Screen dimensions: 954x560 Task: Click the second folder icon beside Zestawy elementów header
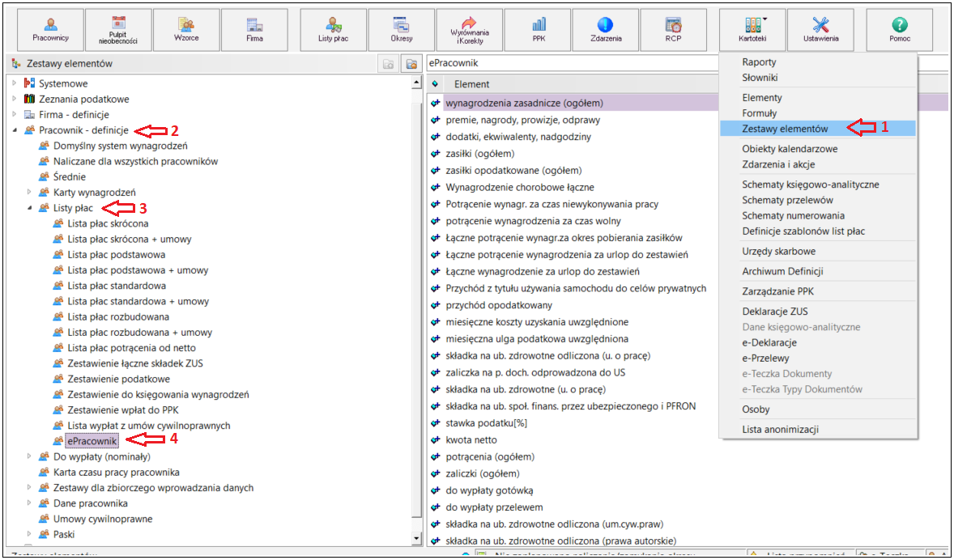coord(411,64)
